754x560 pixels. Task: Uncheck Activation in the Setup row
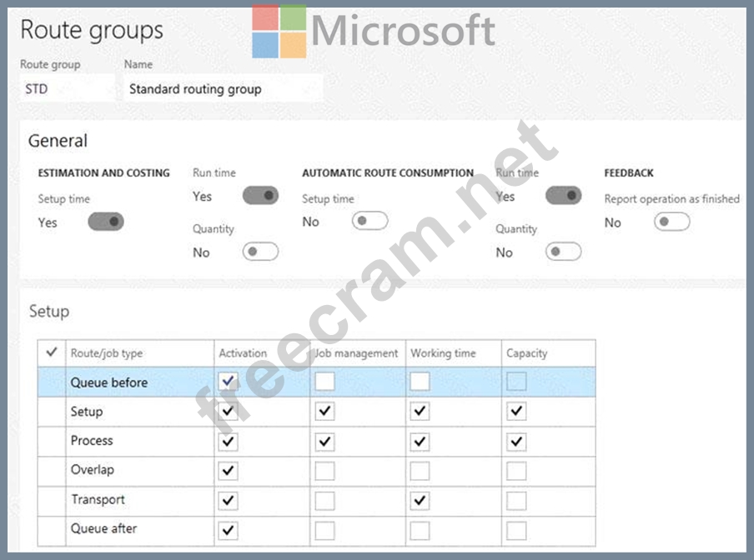[228, 411]
